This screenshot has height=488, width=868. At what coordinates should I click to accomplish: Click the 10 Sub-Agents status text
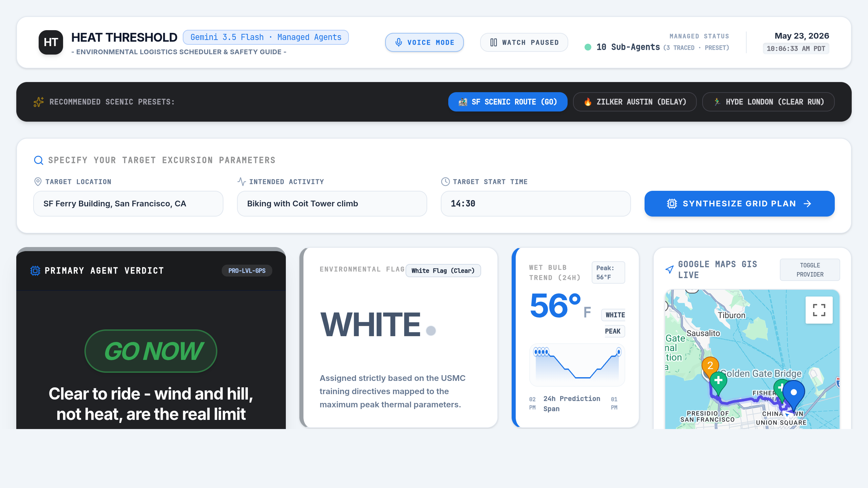point(628,47)
